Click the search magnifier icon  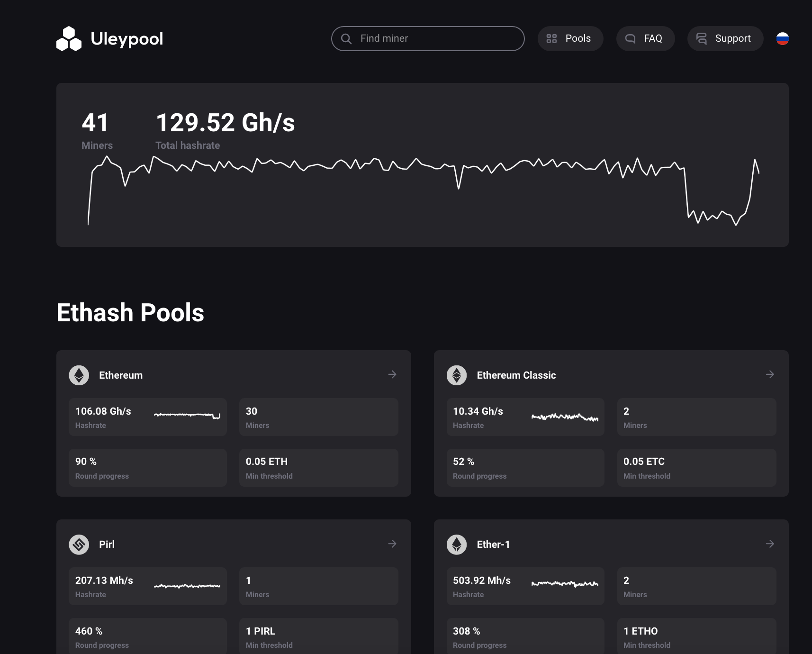point(346,38)
